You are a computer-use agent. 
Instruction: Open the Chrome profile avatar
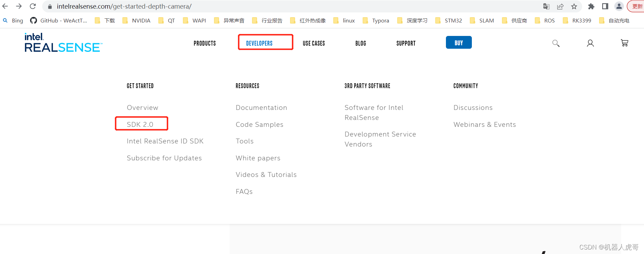(619, 6)
